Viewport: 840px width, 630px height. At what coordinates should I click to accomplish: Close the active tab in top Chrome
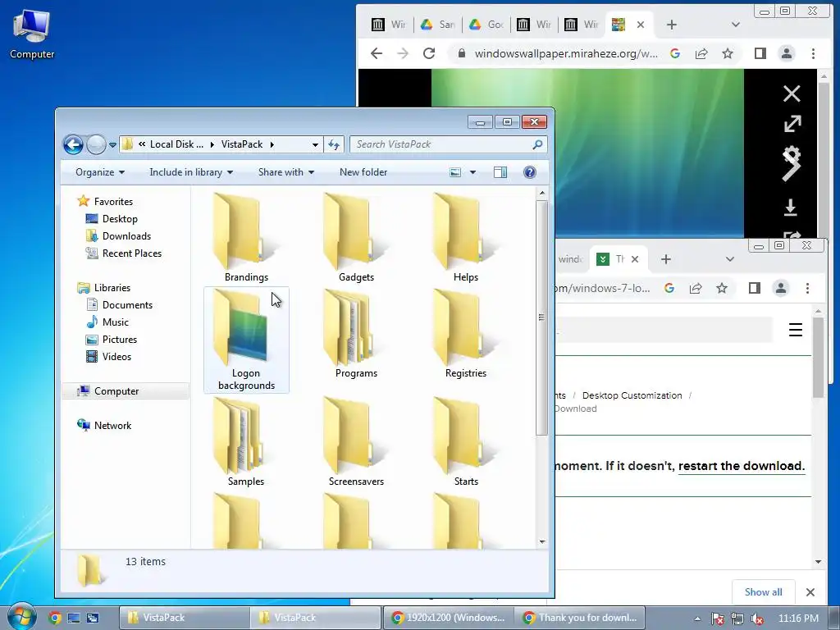[x=640, y=25]
